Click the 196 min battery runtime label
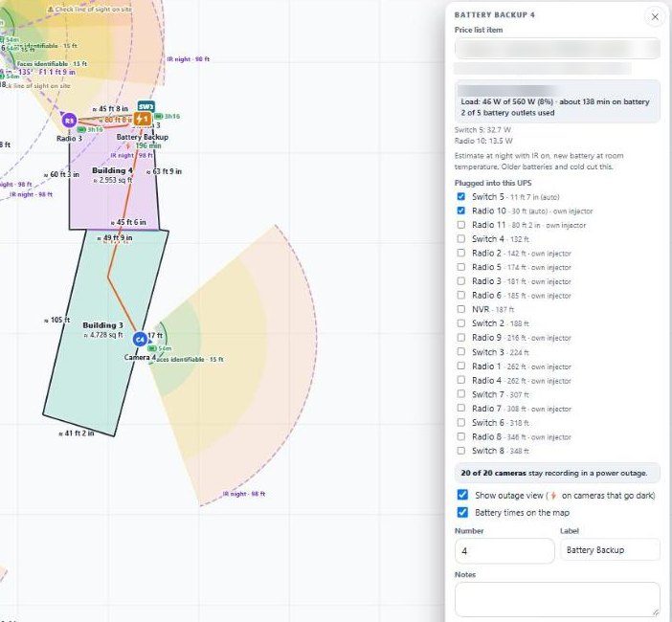 (x=148, y=145)
